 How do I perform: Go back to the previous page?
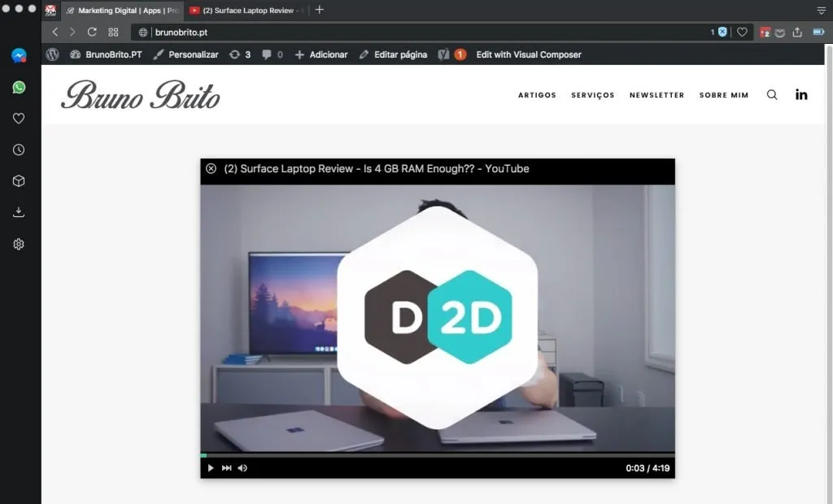pos(55,32)
